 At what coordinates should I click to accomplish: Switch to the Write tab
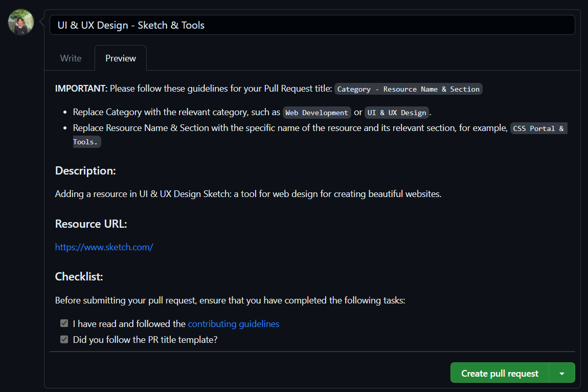(x=71, y=58)
